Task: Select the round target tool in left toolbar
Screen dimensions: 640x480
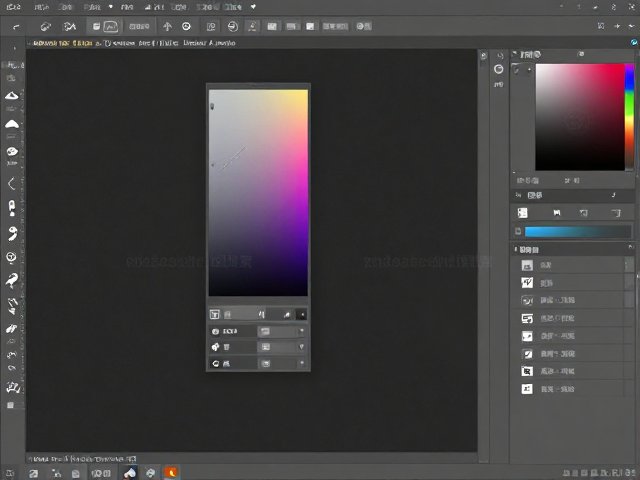Action: [11, 257]
